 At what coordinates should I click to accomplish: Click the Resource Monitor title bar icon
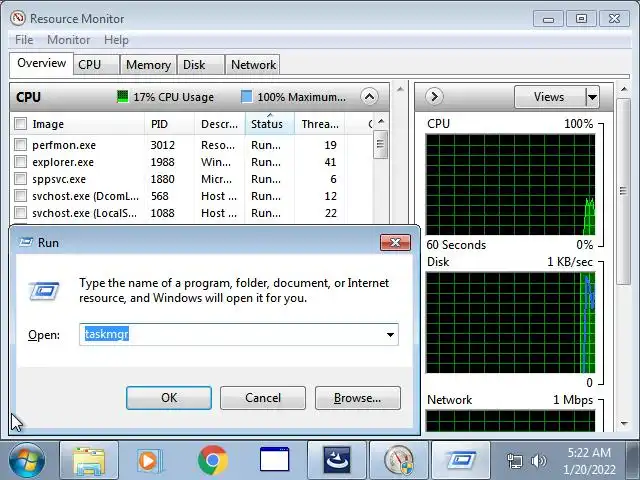coord(18,18)
